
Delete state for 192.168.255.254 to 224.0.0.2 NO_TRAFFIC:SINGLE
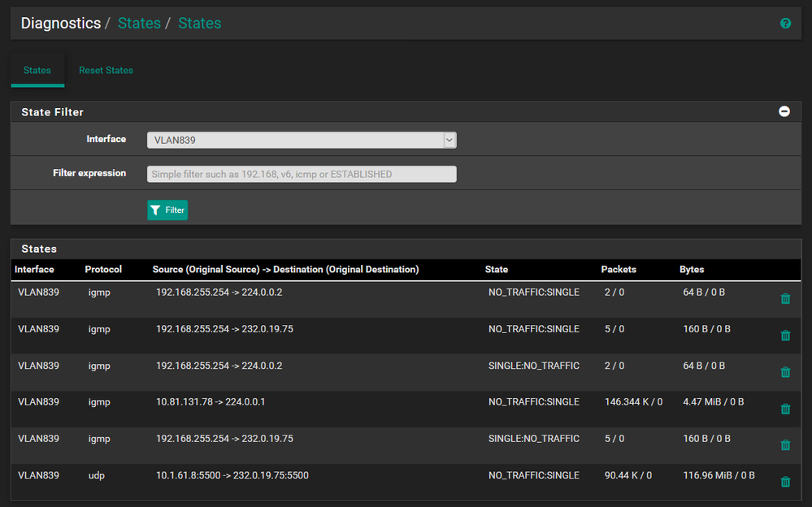click(x=785, y=299)
